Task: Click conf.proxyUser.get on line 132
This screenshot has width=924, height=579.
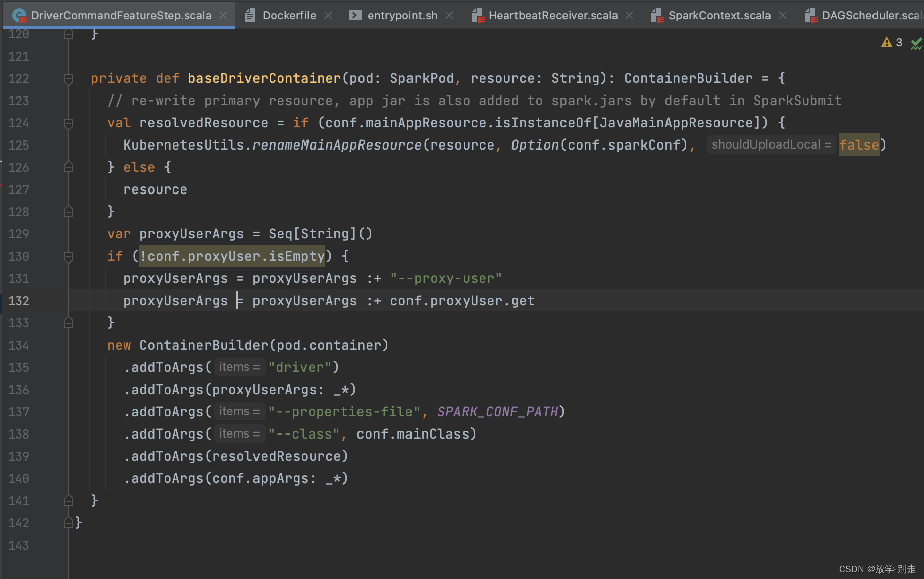Action: [462, 301]
